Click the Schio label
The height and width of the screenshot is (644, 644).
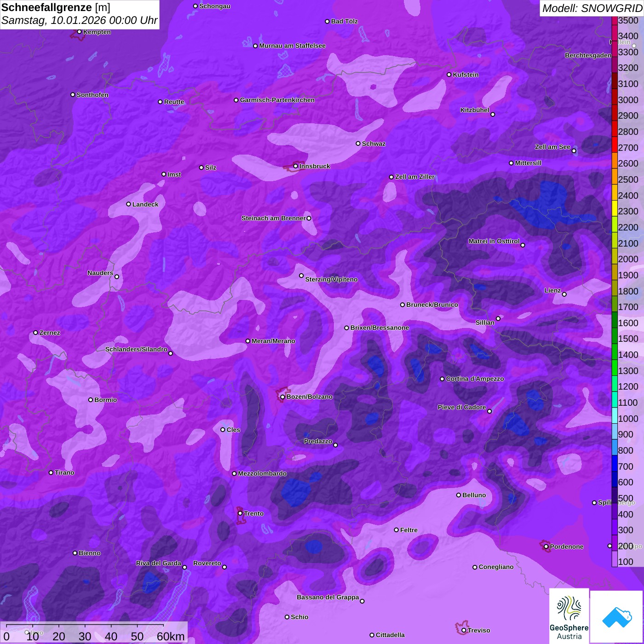[299, 617]
